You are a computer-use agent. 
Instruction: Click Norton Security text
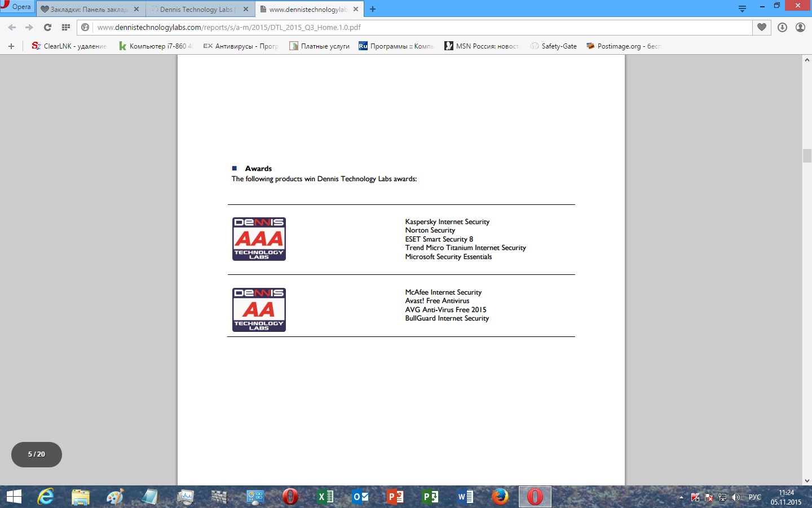(430, 230)
